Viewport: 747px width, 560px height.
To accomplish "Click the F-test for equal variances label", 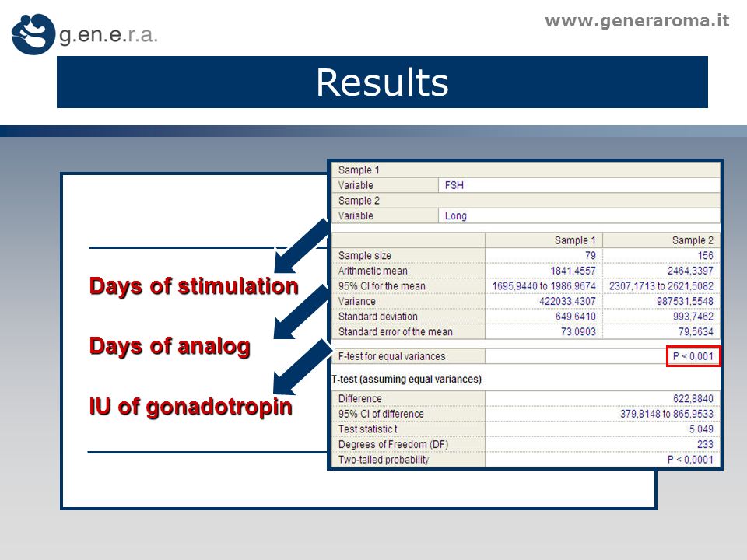I will [x=391, y=357].
